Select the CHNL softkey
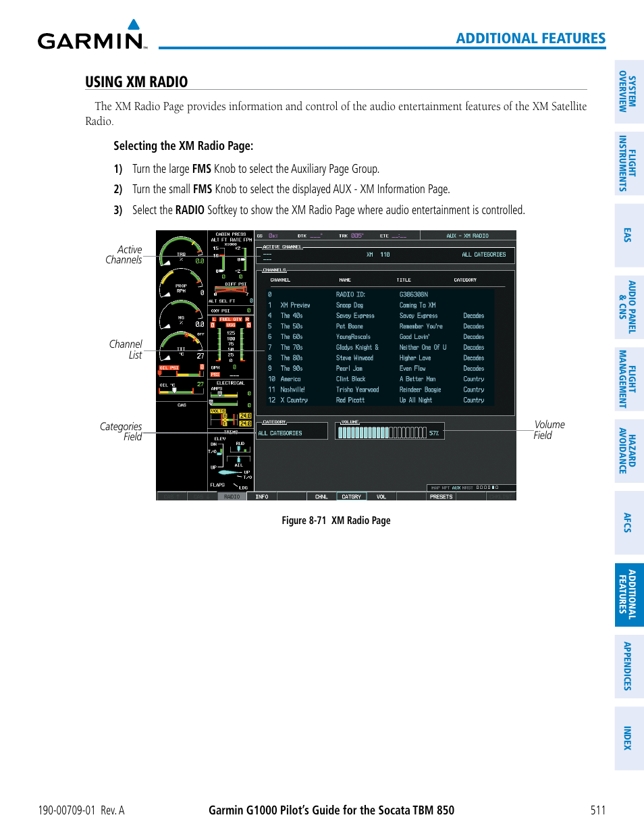644x834 pixels. (321, 496)
